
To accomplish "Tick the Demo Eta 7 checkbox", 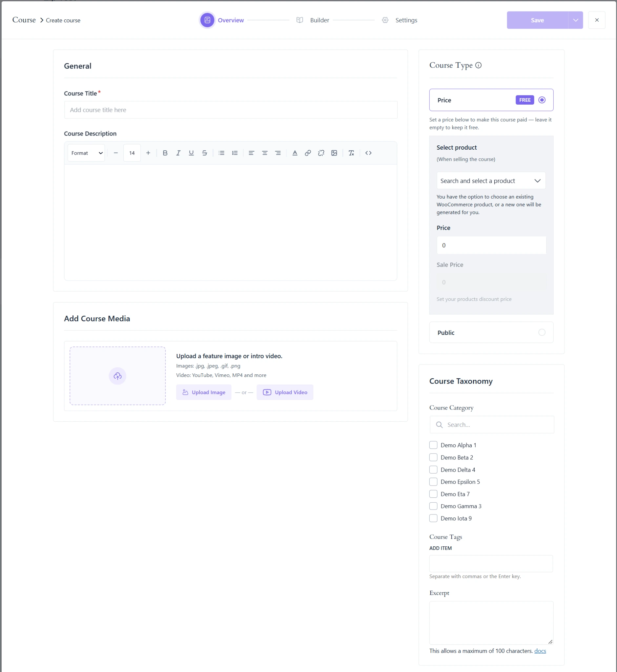I will point(433,494).
